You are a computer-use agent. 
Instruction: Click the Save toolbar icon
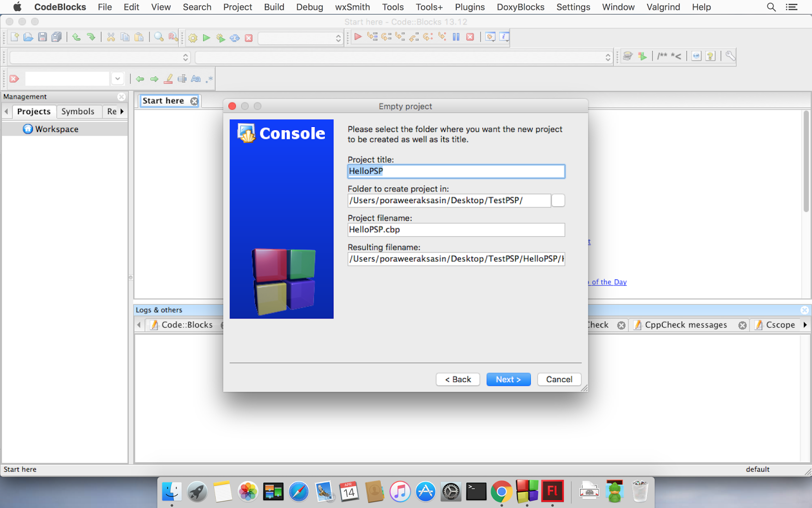43,37
